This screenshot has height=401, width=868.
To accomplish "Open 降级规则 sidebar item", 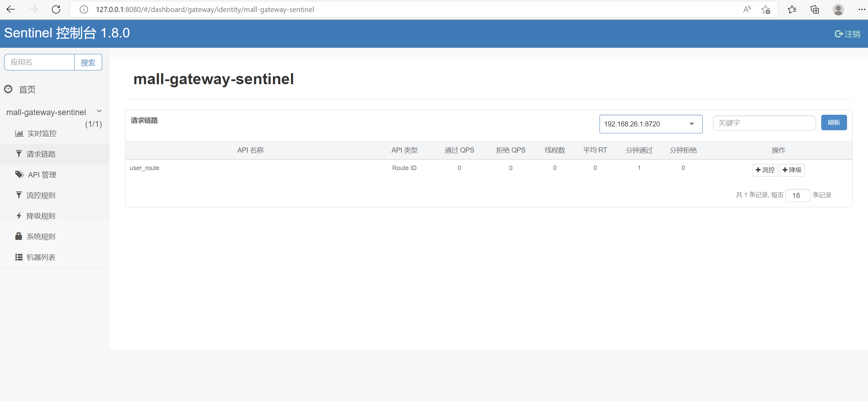I will click(41, 216).
